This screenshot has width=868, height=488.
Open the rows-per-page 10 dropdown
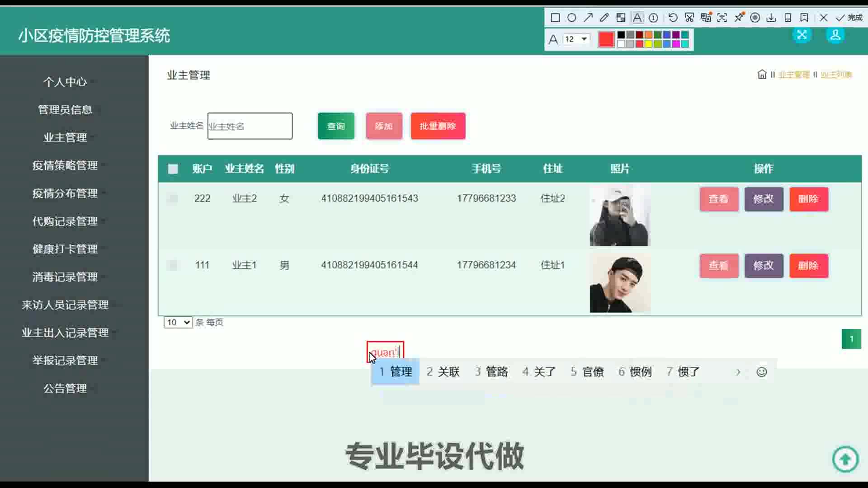tap(178, 322)
